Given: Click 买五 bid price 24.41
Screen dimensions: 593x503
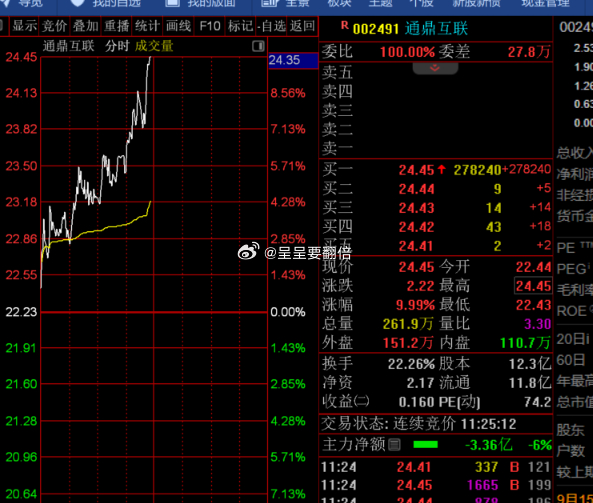Looking at the screenshot, I should click(416, 246).
